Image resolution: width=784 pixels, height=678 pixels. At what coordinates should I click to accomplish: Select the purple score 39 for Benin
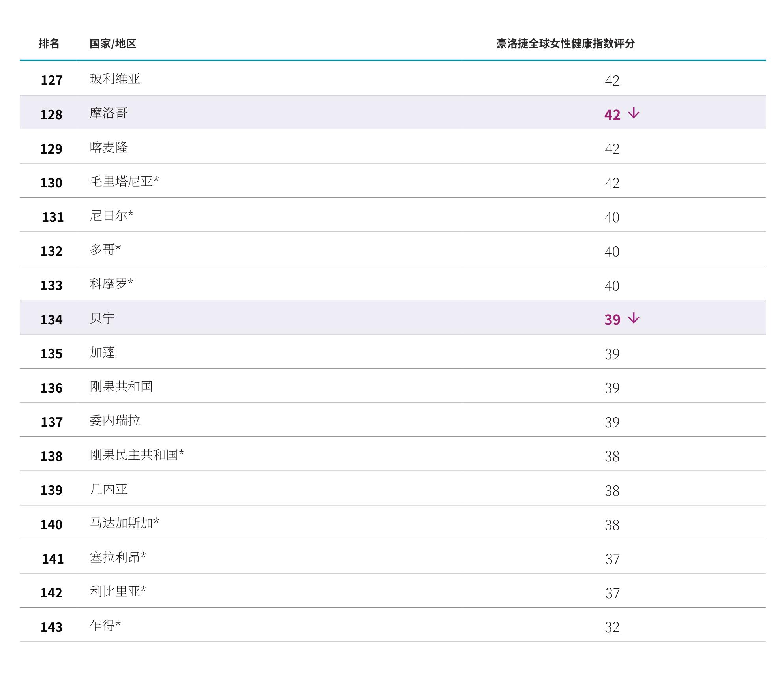[613, 319]
